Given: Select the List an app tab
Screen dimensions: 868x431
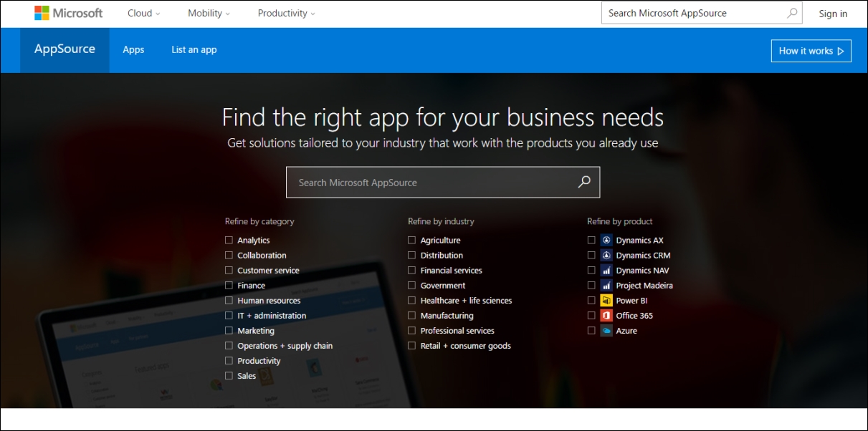Looking at the screenshot, I should (194, 50).
